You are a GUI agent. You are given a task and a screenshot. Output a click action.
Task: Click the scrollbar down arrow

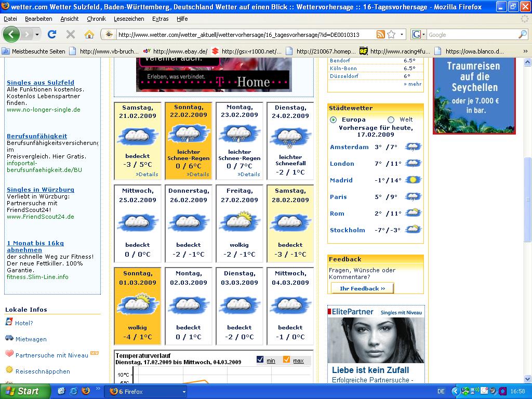[x=527, y=379]
